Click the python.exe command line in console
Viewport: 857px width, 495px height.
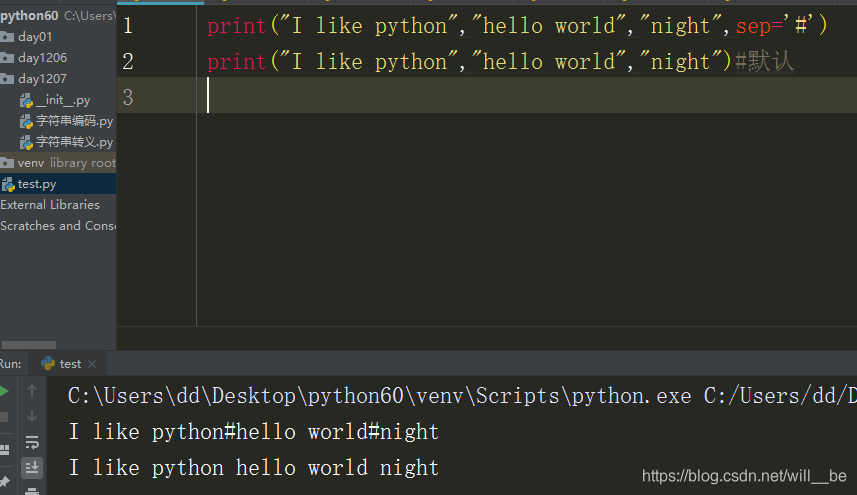[462, 396]
